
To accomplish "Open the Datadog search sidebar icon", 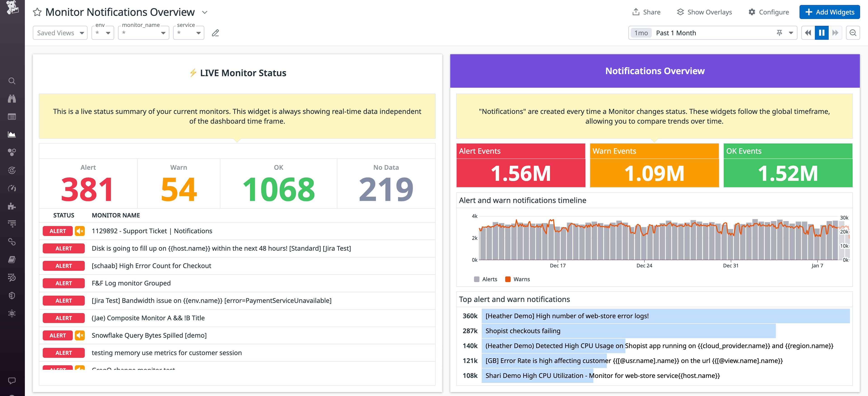I will pyautogui.click(x=12, y=81).
